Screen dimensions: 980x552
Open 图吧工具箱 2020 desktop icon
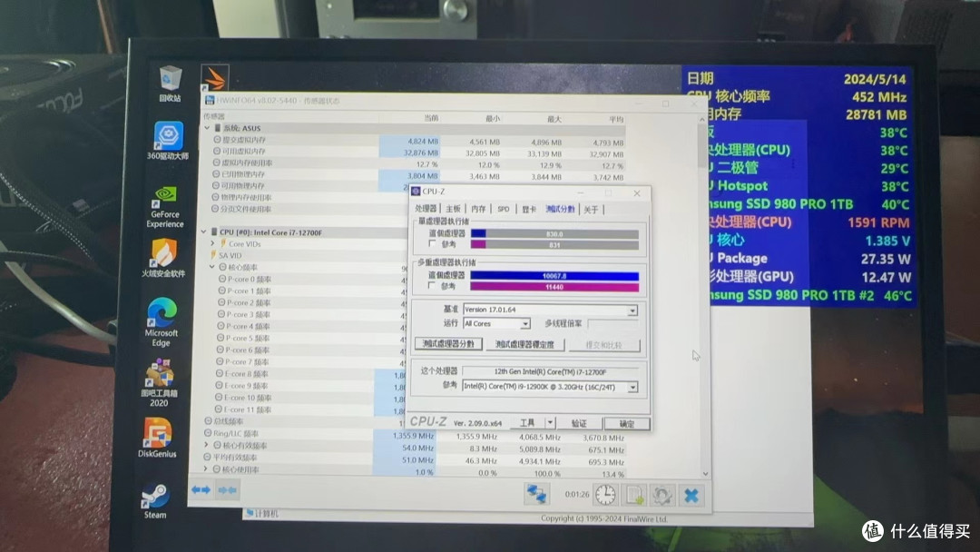(160, 382)
